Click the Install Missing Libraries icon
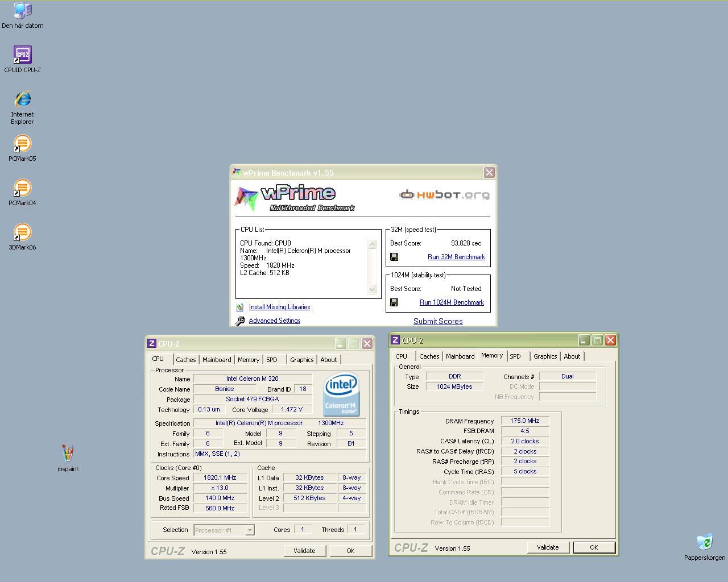728x582 pixels. point(240,307)
